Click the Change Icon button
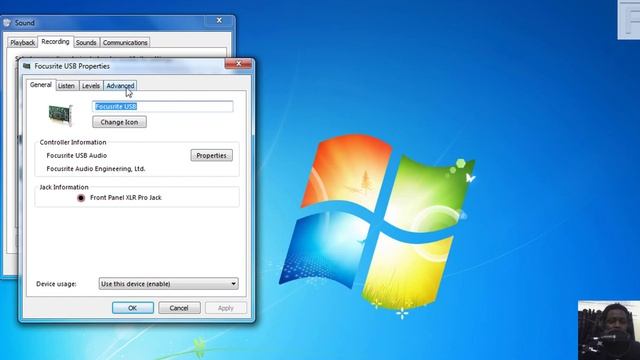 pyautogui.click(x=119, y=122)
